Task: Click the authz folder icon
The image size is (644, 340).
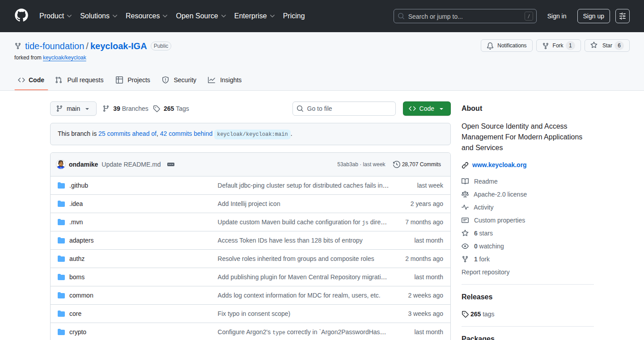Action: [x=61, y=259]
